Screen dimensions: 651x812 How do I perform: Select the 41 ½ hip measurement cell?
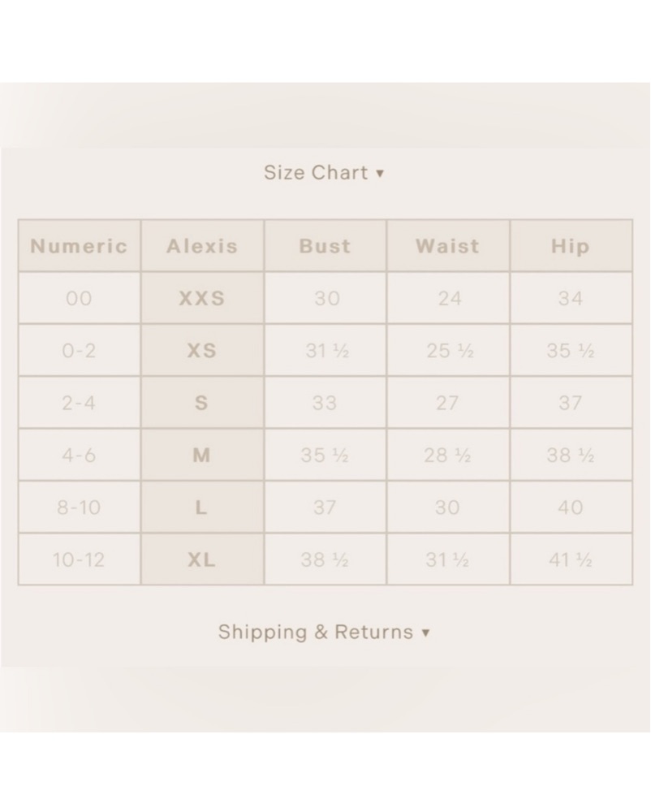571,559
